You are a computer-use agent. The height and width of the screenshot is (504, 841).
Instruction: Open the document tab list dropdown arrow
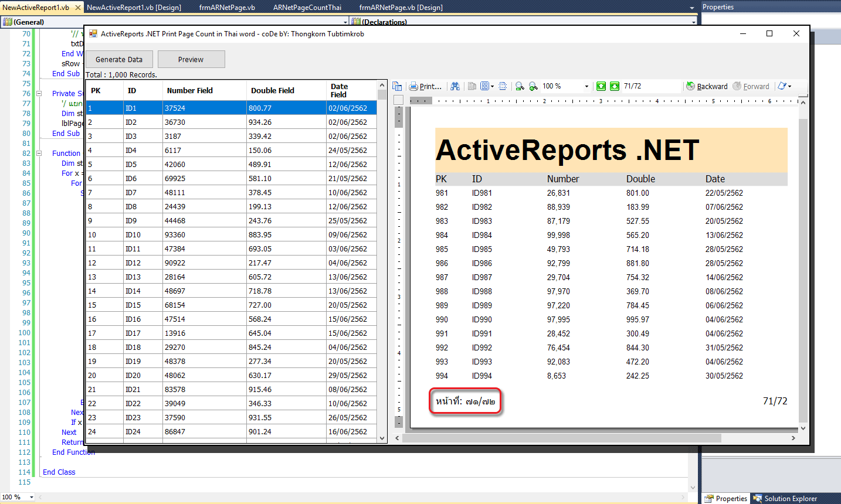pyautogui.click(x=692, y=8)
